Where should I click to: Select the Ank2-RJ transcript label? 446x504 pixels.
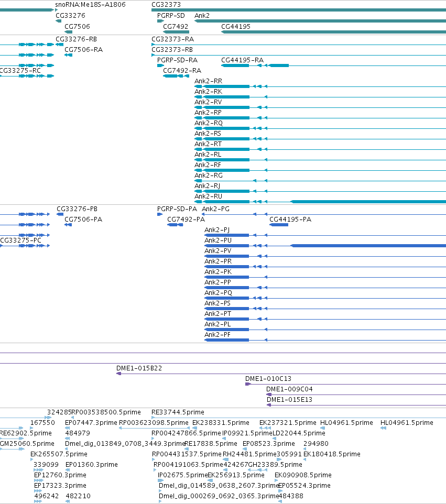coord(208,186)
